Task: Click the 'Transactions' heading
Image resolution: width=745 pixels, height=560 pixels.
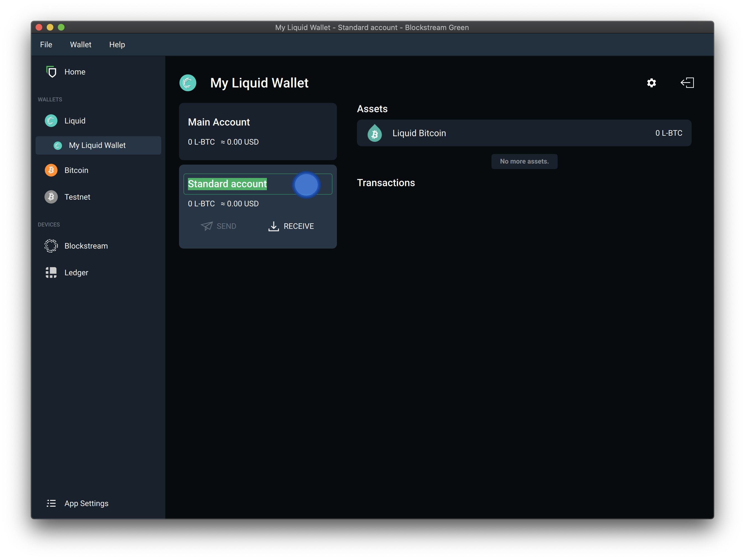Action: click(386, 183)
